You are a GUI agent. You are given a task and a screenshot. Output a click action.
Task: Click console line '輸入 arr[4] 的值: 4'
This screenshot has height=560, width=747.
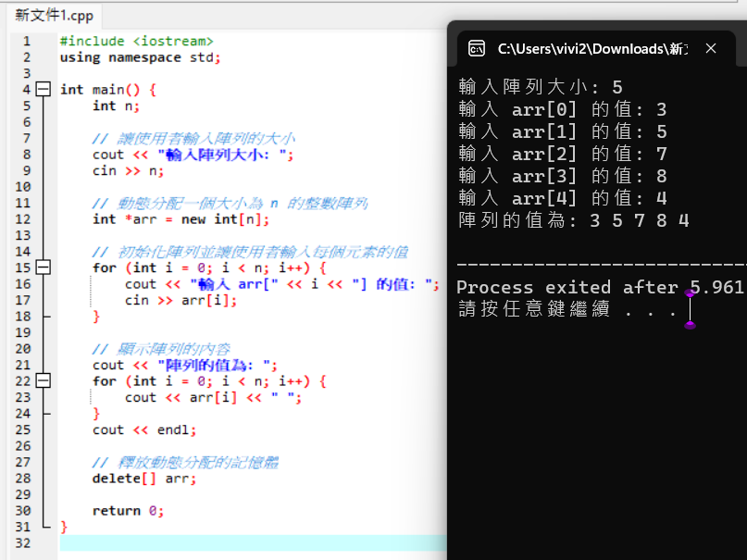point(563,197)
